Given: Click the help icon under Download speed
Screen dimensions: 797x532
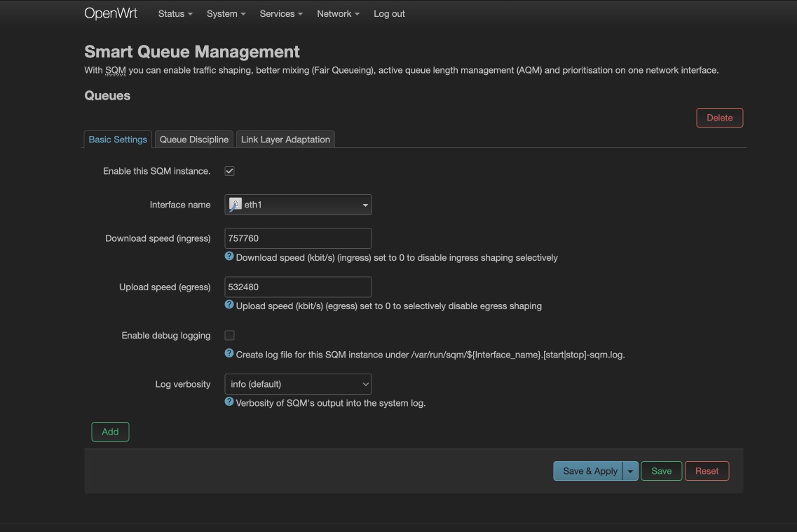Looking at the screenshot, I should [229, 257].
